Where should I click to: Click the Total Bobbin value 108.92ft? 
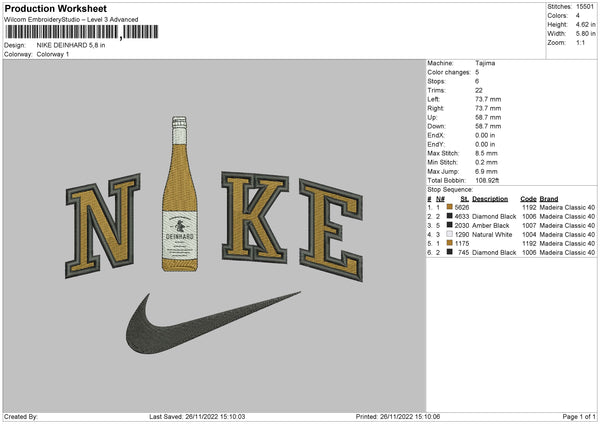coord(487,181)
